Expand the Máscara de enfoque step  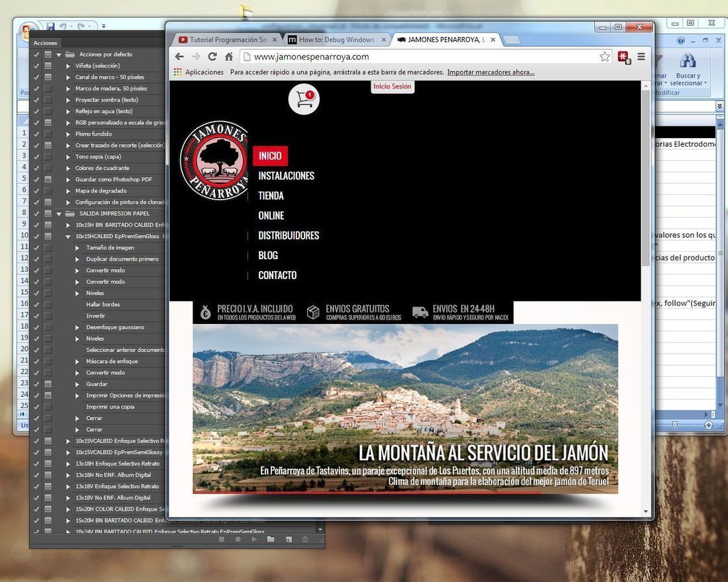77,362
